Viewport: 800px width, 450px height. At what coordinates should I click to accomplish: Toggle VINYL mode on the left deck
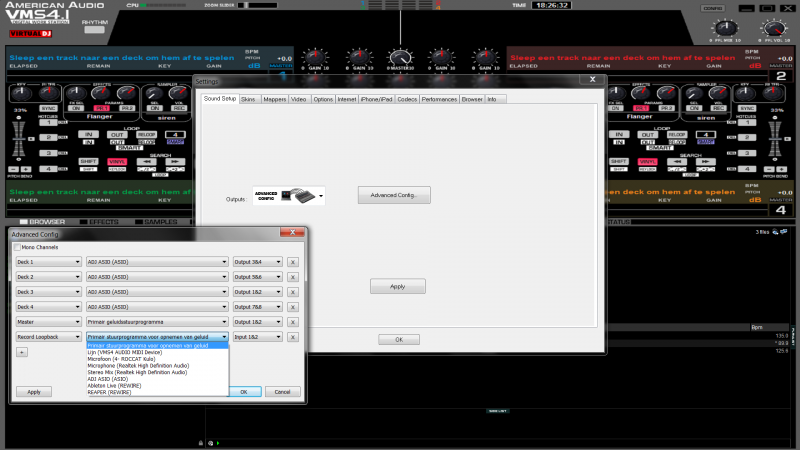pyautogui.click(x=117, y=162)
